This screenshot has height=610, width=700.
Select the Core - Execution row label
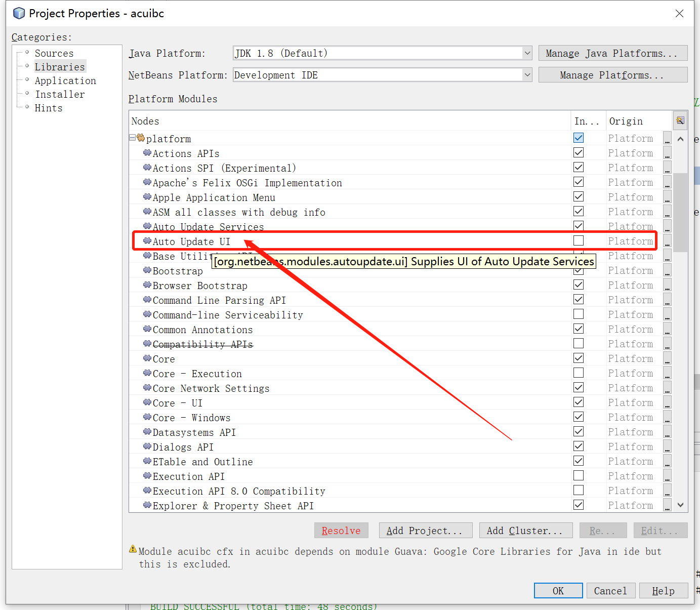click(197, 374)
